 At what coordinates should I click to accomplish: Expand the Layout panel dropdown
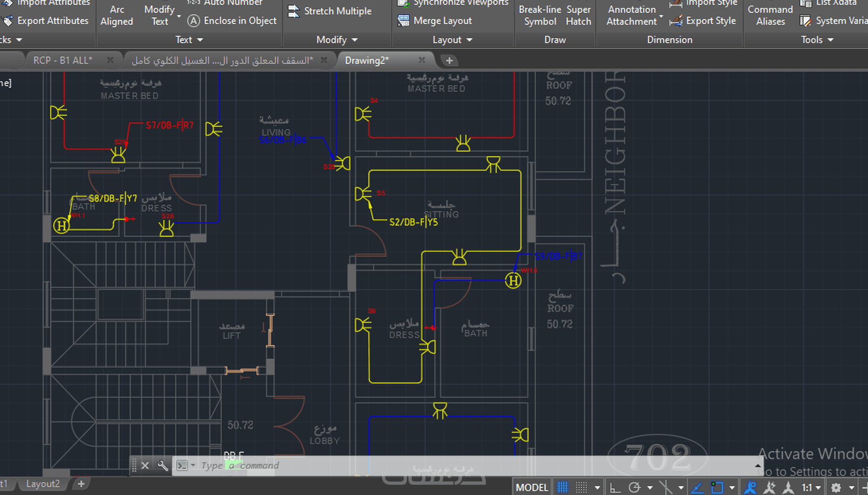[469, 40]
